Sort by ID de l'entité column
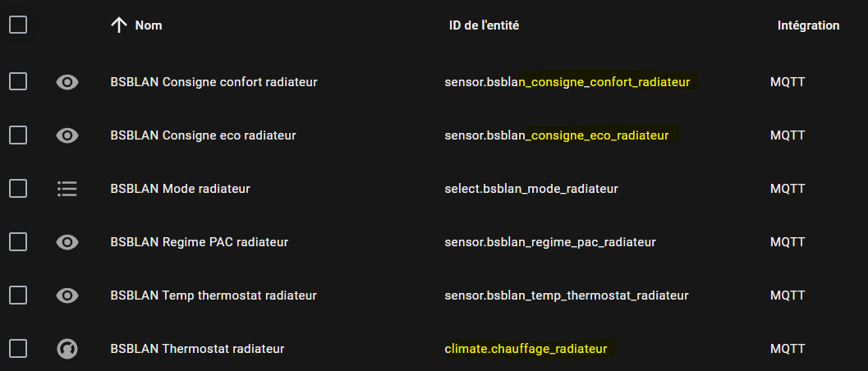The height and width of the screenshot is (371, 868). click(484, 25)
